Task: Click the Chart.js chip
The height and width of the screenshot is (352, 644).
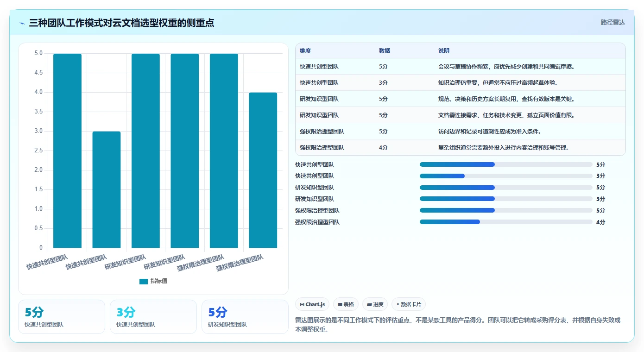Action: coord(312,304)
